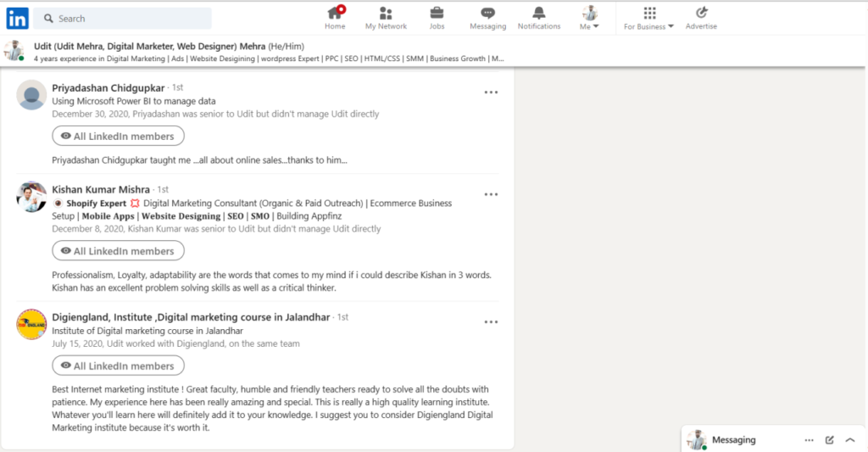Screen dimensions: 868x452
Task: Click the Digiengland institute logo thumbnail
Action: 31,325
